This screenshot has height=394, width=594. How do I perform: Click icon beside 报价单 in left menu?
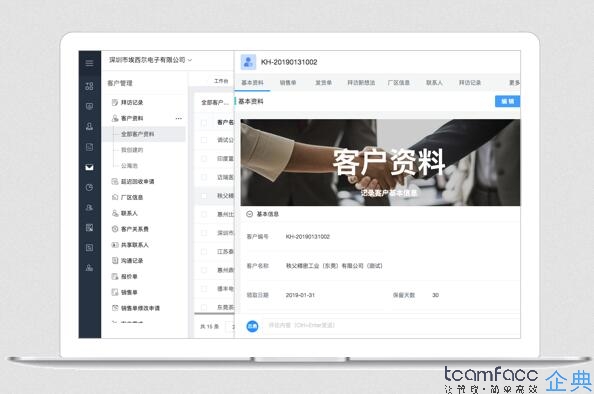(115, 276)
